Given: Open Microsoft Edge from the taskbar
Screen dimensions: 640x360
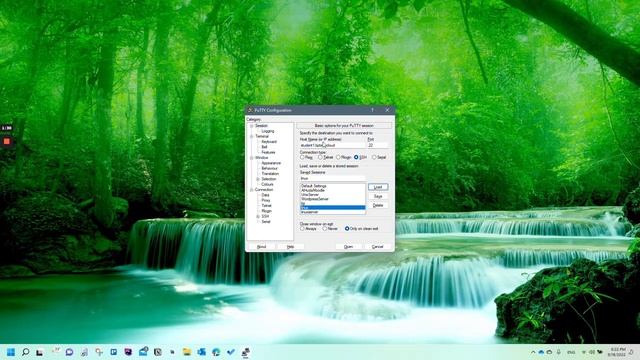Looking at the screenshot, I should coord(216,352).
